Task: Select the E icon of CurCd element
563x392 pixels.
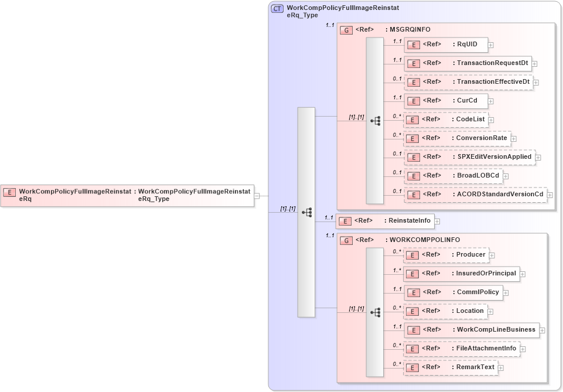Action: (413, 101)
